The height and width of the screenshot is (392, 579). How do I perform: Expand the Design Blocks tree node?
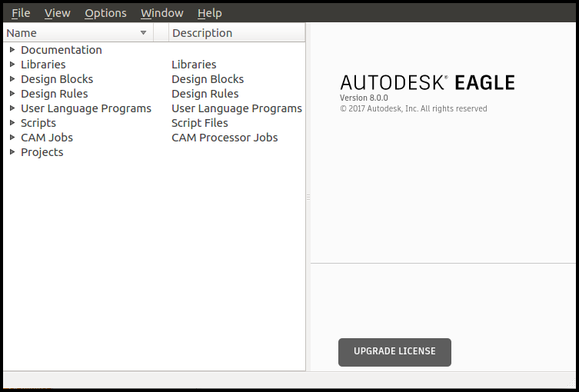click(12, 79)
